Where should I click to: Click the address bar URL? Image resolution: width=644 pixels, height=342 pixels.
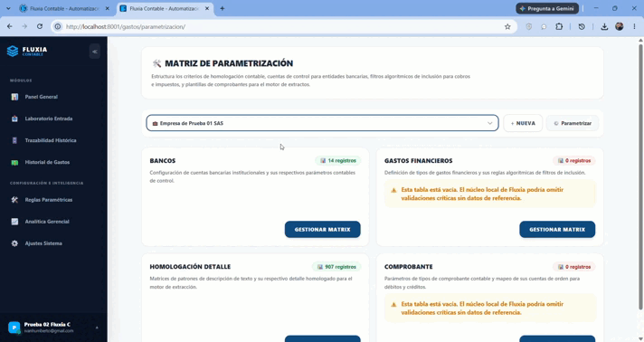(126, 27)
